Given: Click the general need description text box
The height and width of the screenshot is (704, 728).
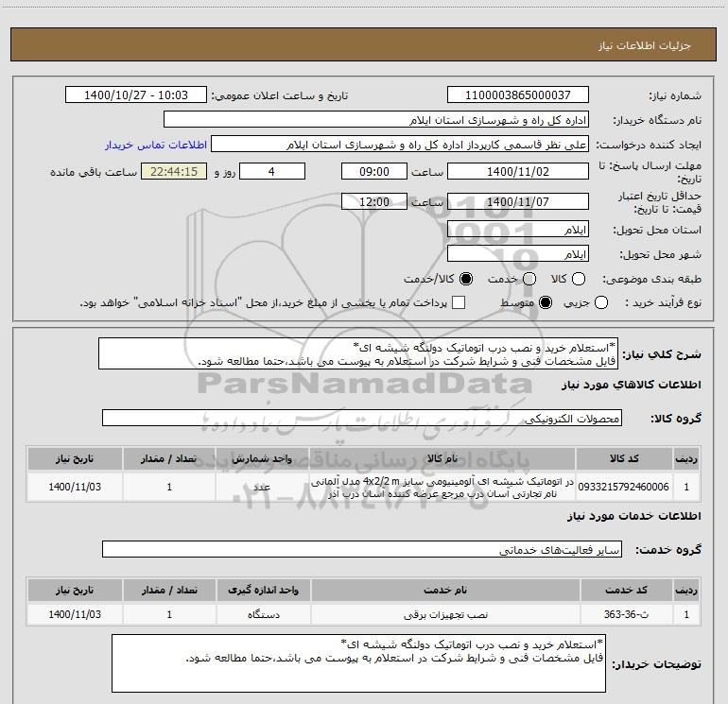Looking at the screenshot, I should point(358,353).
